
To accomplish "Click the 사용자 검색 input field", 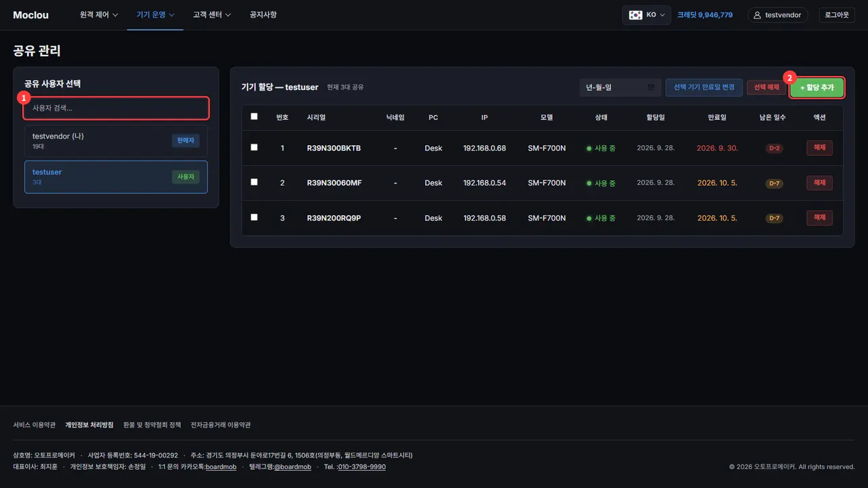I will pyautogui.click(x=116, y=108).
